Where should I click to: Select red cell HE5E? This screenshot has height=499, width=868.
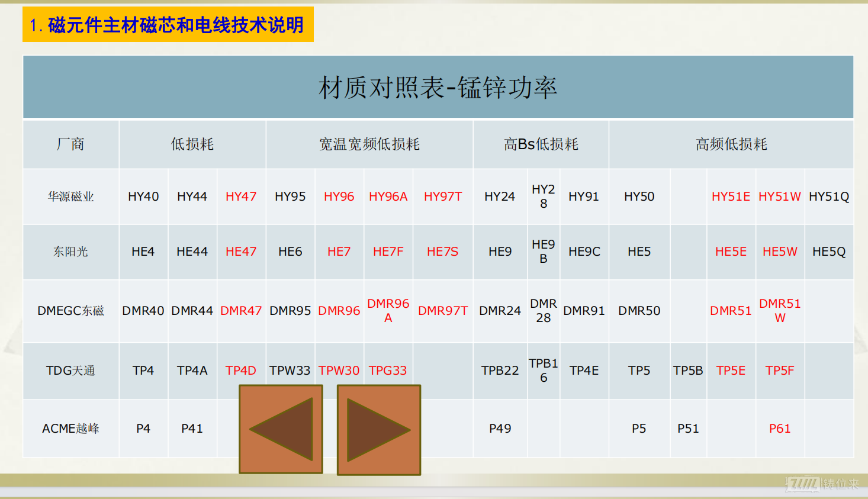tap(731, 252)
